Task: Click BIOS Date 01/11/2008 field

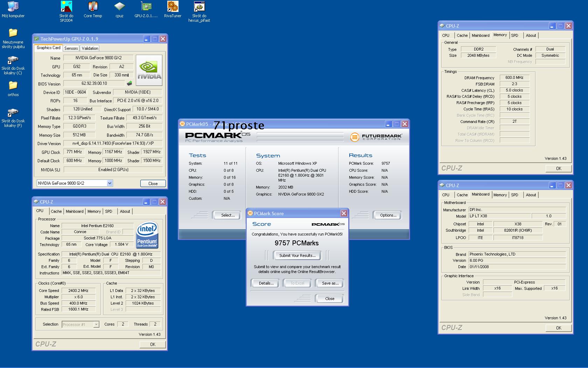Action: [517, 267]
